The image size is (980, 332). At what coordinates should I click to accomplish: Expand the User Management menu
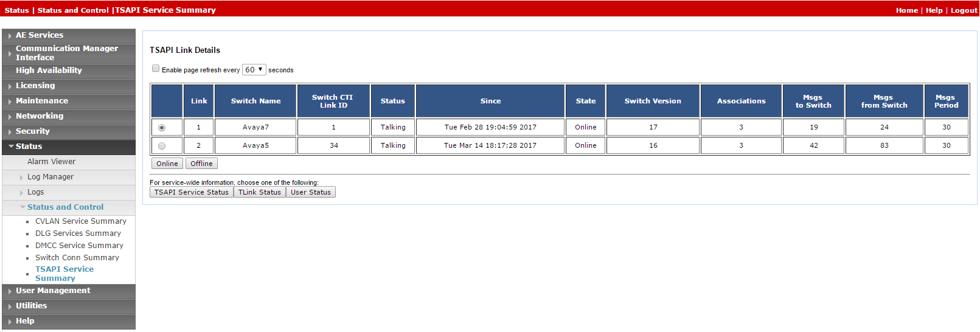point(69,291)
